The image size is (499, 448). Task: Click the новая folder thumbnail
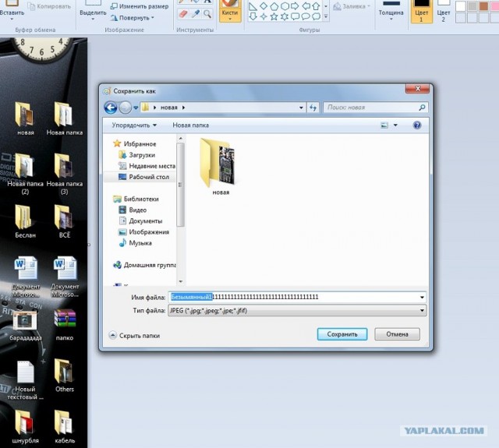(x=221, y=164)
